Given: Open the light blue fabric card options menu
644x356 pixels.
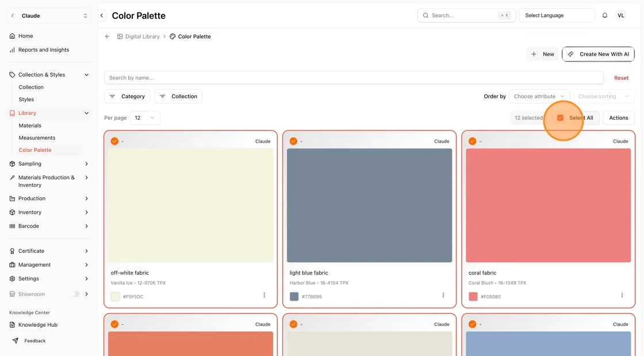Looking at the screenshot, I should pyautogui.click(x=443, y=295).
